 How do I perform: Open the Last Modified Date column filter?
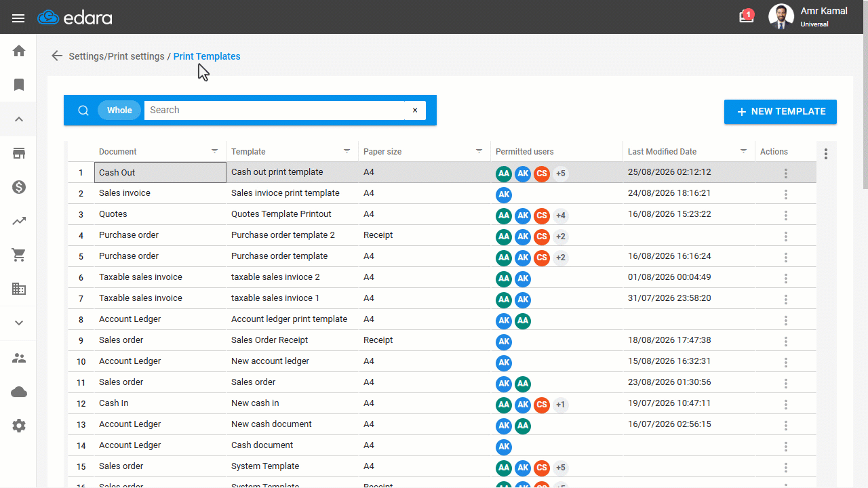click(744, 151)
